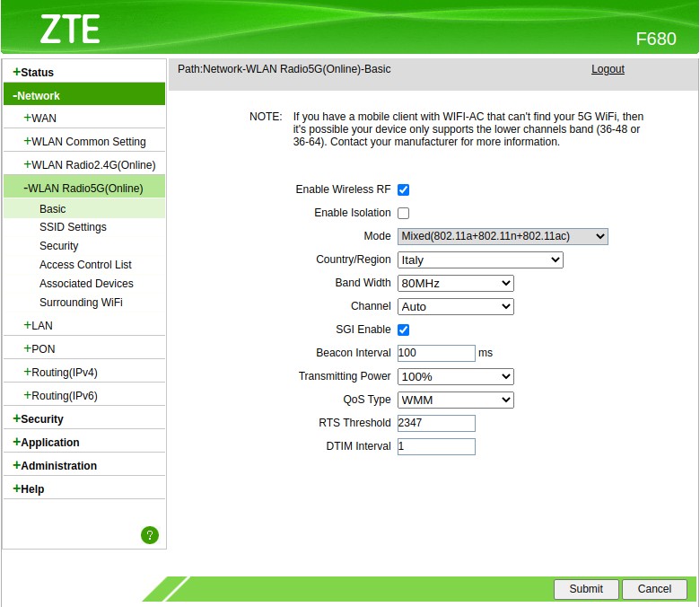The width and height of the screenshot is (700, 607).
Task: Click the Logout link
Action: [608, 69]
